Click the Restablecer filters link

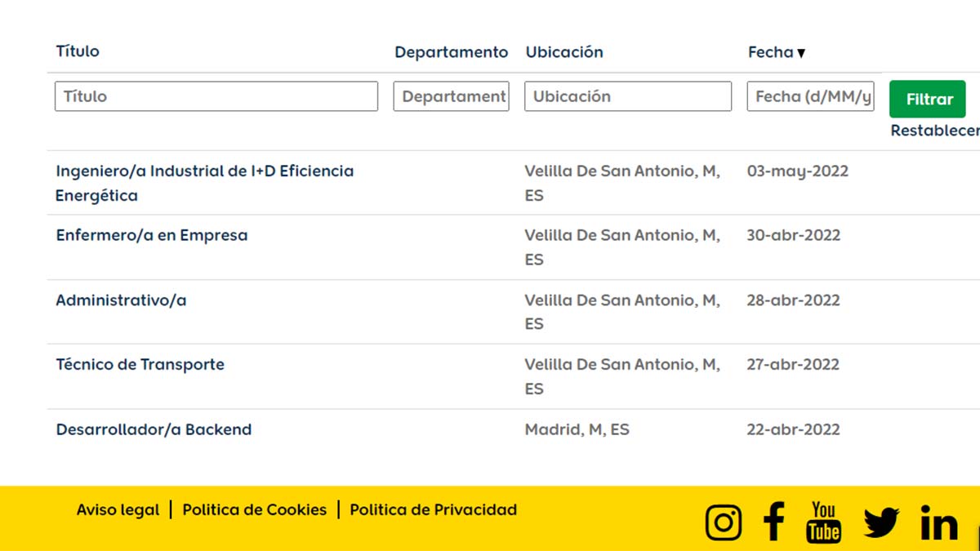[934, 131]
